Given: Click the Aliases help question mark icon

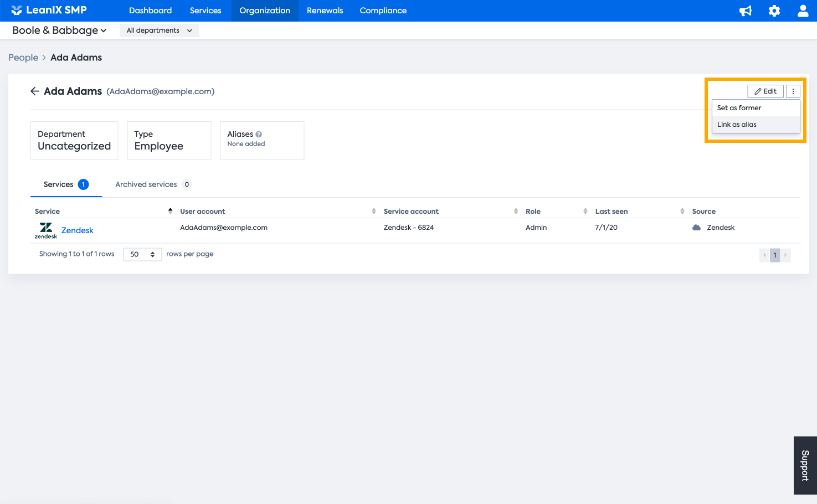Looking at the screenshot, I should tap(259, 134).
